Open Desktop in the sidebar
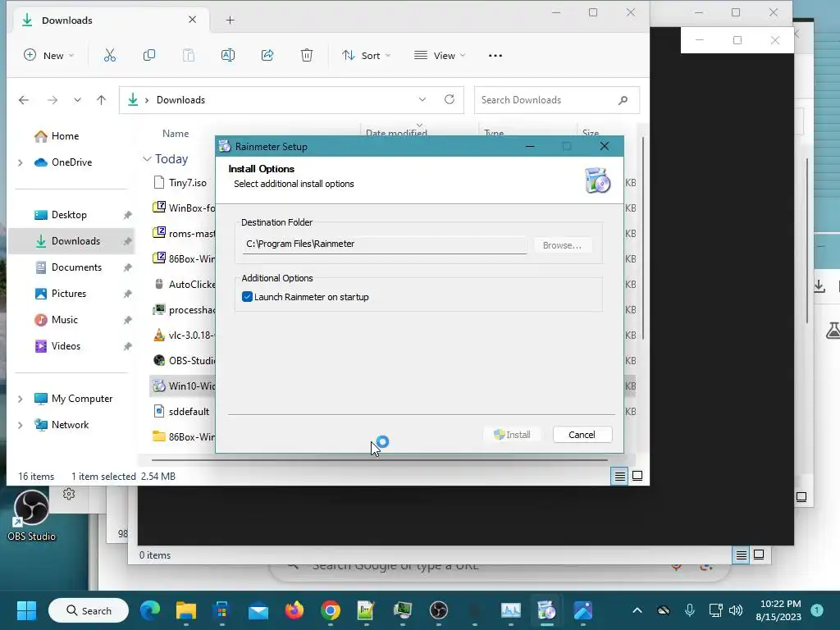 [x=69, y=215]
